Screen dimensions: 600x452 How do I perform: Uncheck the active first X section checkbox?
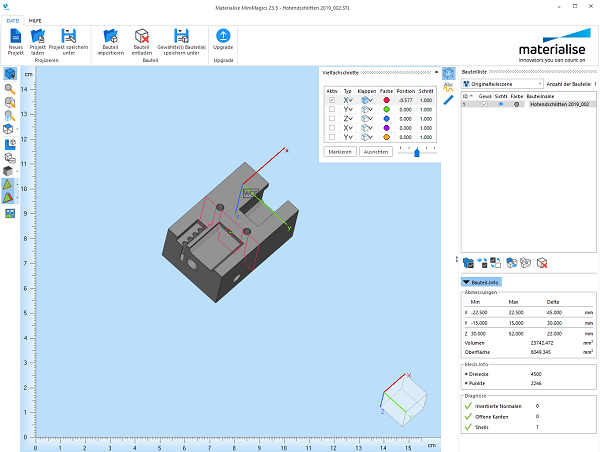[x=332, y=101]
